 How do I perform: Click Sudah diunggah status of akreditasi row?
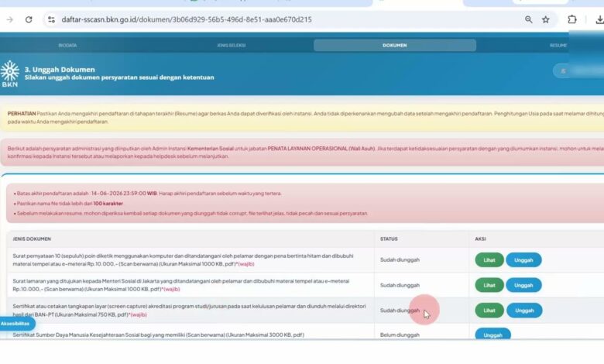click(400, 311)
